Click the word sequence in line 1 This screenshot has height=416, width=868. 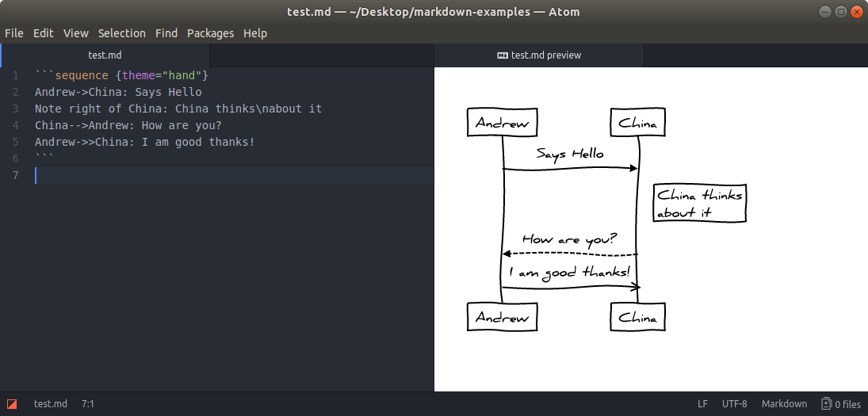click(82, 75)
